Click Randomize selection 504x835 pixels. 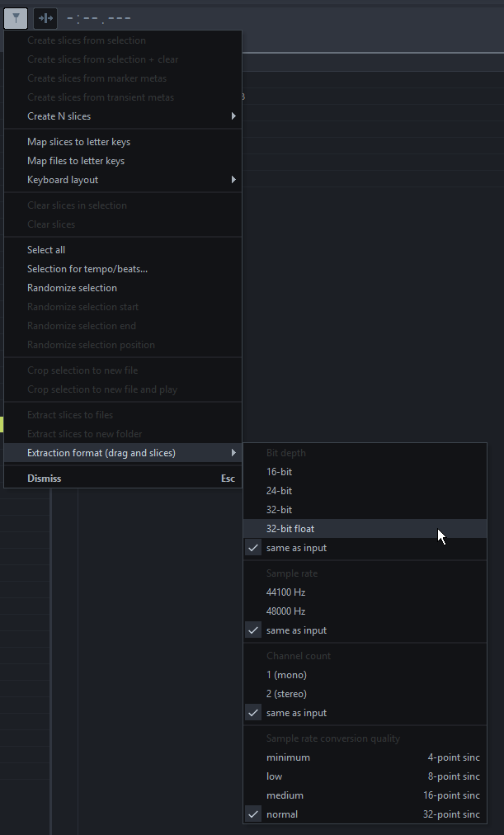[72, 288]
